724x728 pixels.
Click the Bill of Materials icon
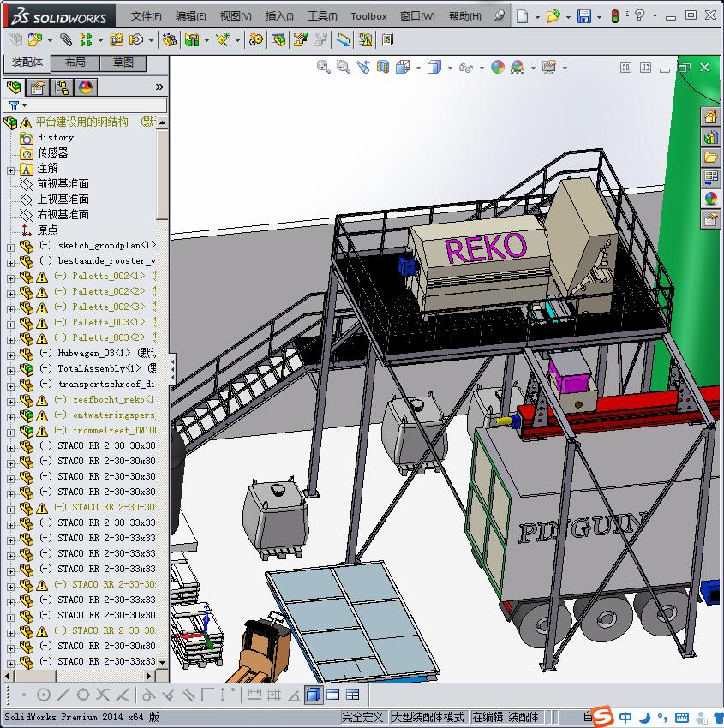click(x=278, y=39)
